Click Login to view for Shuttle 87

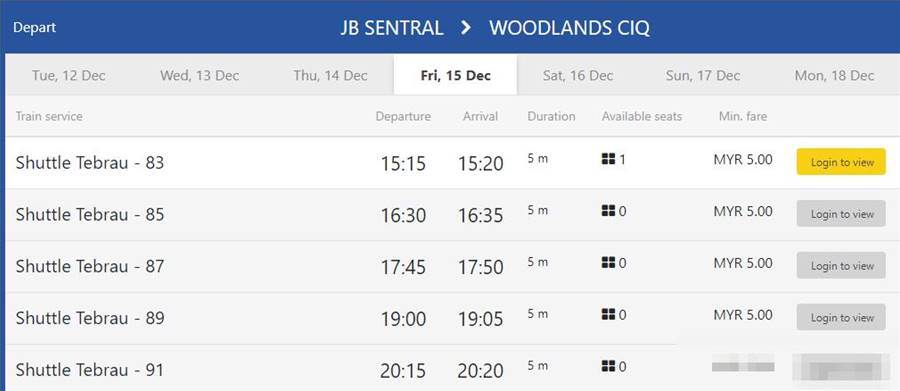point(841,265)
